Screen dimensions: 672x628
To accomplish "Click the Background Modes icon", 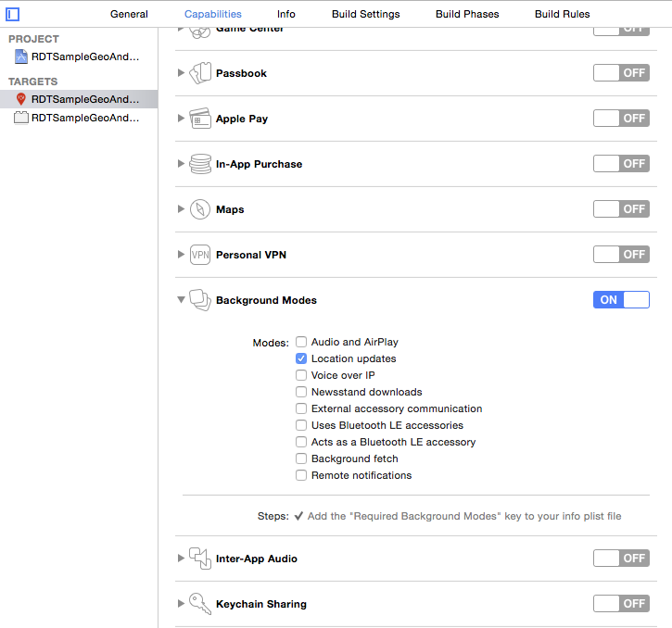I will [x=201, y=300].
